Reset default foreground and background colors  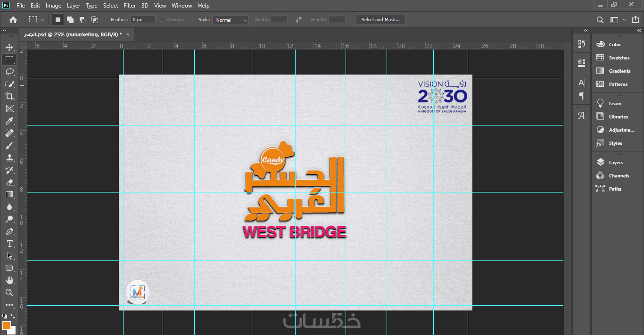[x=4, y=316]
